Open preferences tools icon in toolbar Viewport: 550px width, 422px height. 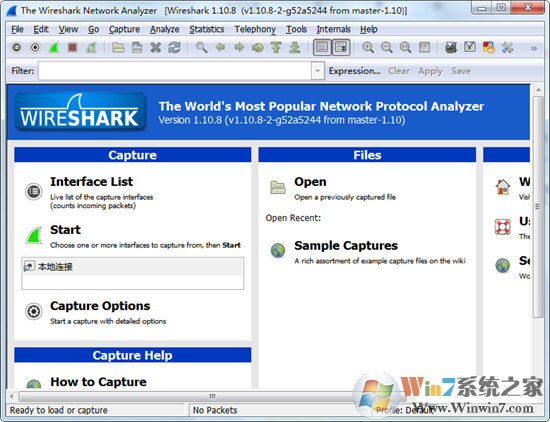click(508, 47)
